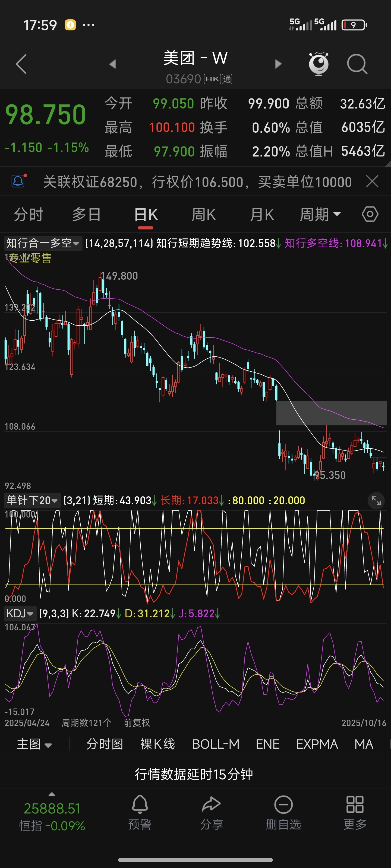Image resolution: width=391 pixels, height=868 pixels.
Task: Tap the yellow notification app icon
Action: point(70,25)
